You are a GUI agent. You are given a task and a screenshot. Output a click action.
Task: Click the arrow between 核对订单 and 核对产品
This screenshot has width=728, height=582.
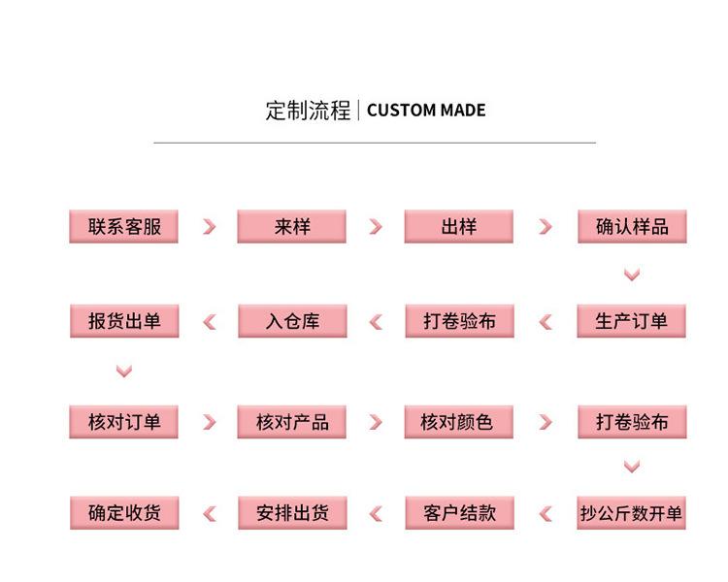tap(210, 422)
